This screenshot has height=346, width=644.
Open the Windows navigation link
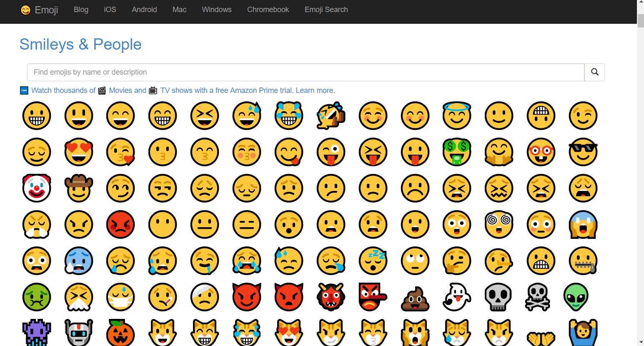point(216,10)
